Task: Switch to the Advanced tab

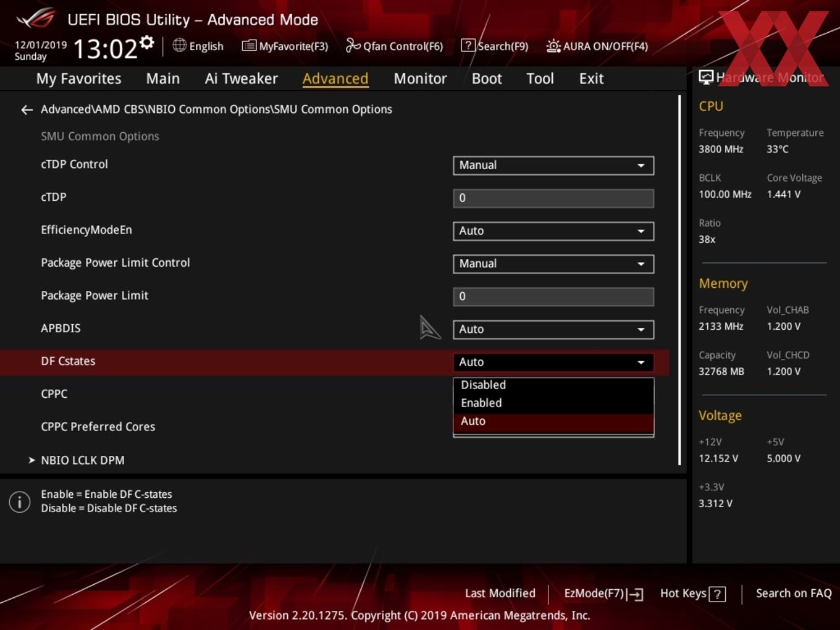Action: [x=335, y=78]
